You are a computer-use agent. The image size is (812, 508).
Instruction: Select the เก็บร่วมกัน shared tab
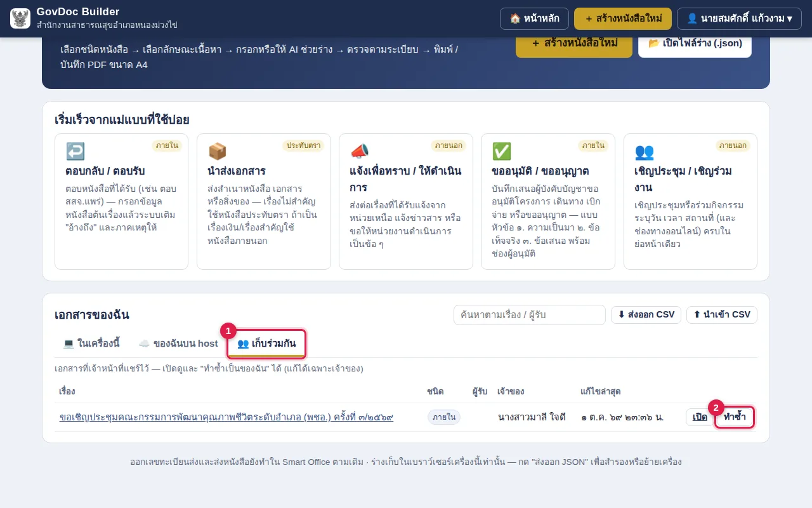coord(266,344)
